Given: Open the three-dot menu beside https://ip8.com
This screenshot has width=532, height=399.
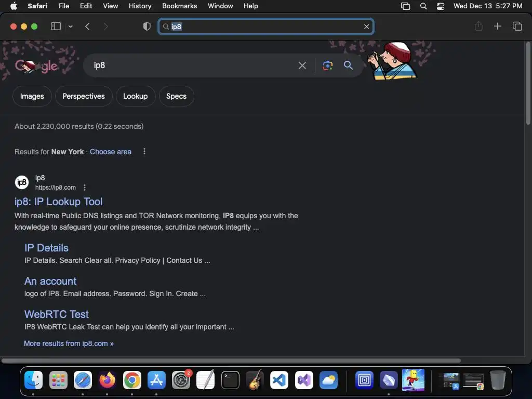Looking at the screenshot, I should [85, 187].
